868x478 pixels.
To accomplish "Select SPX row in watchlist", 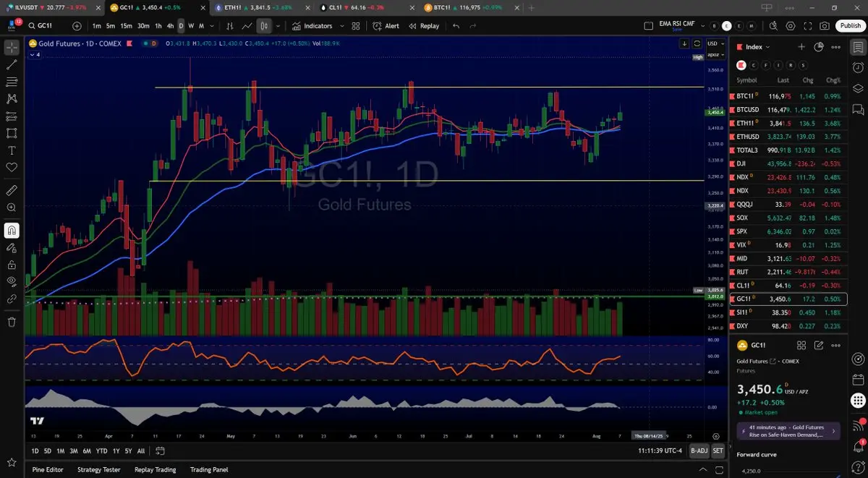I will [x=788, y=231].
